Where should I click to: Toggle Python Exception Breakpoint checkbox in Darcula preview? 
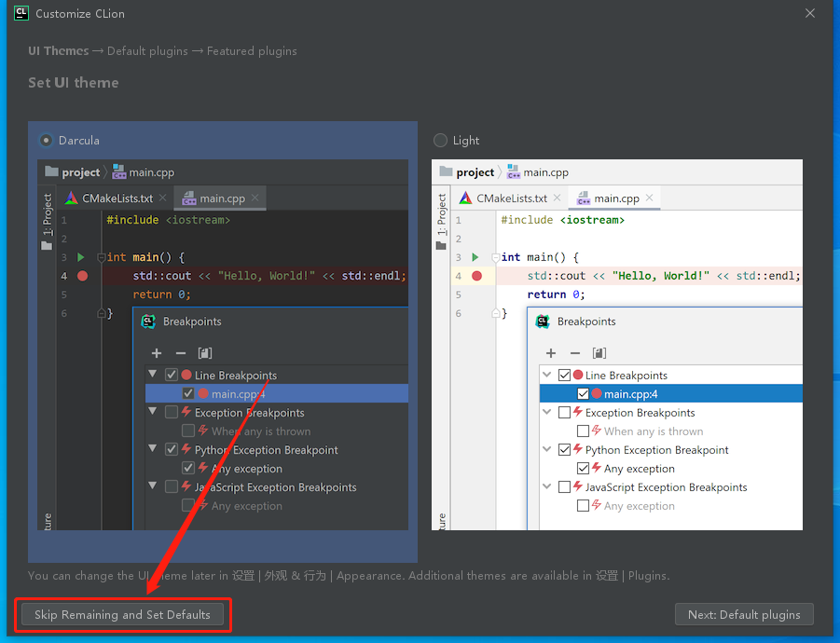click(x=172, y=449)
